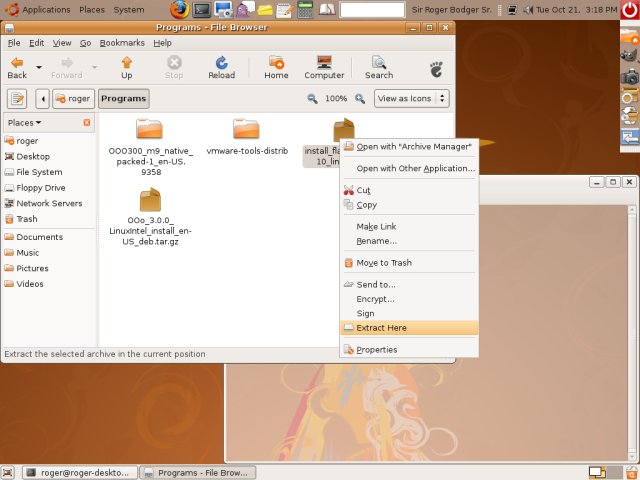Click the red power button icon
The image size is (640, 480).
[x=630, y=9]
